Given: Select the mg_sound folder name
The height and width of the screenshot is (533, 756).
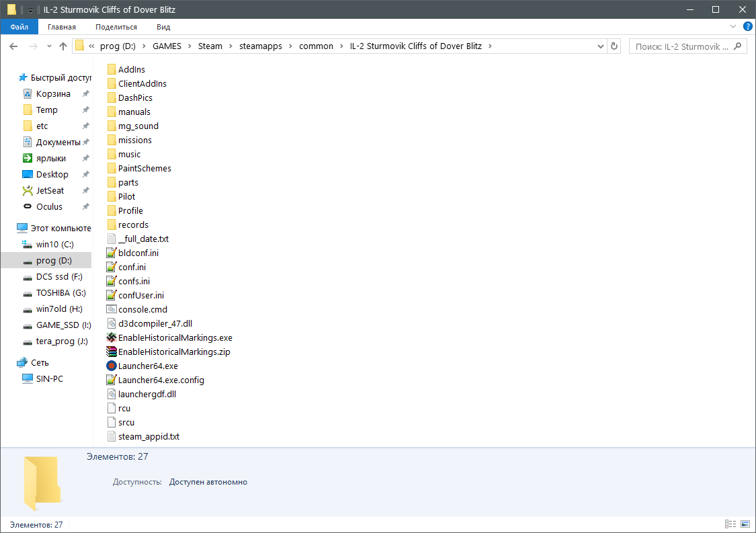Looking at the screenshot, I should [138, 126].
